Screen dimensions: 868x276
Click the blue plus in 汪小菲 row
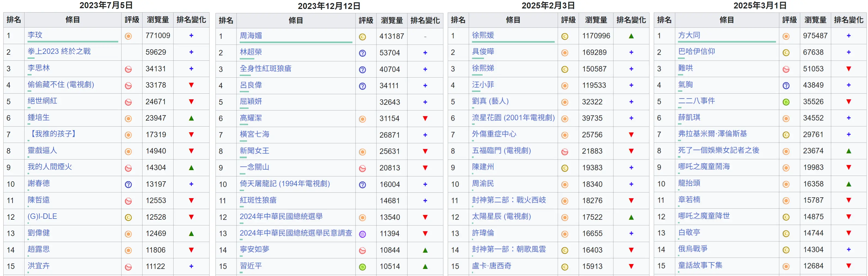point(632,85)
